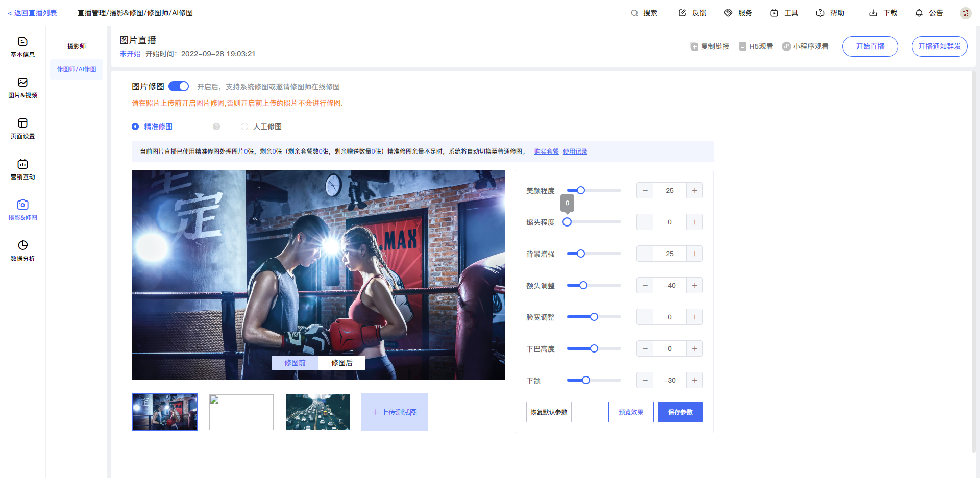Click the 搜索 magnifier icon
980x478 pixels.
(634, 13)
